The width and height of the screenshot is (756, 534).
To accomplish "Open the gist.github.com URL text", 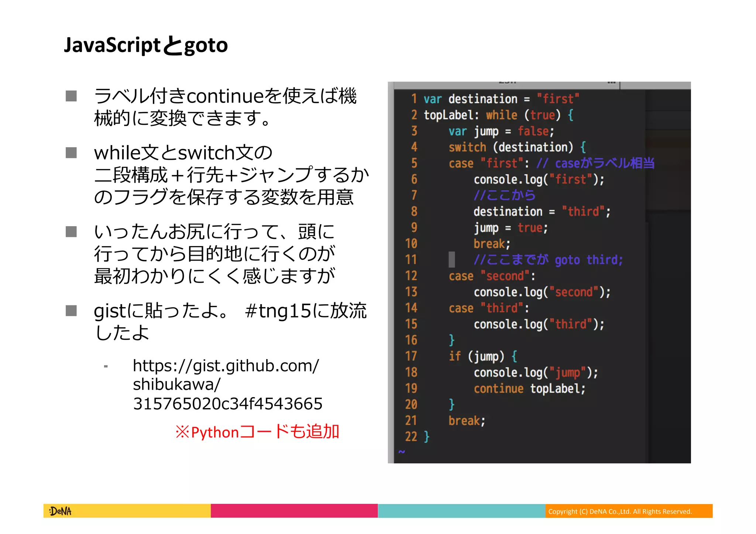I will click(x=227, y=385).
